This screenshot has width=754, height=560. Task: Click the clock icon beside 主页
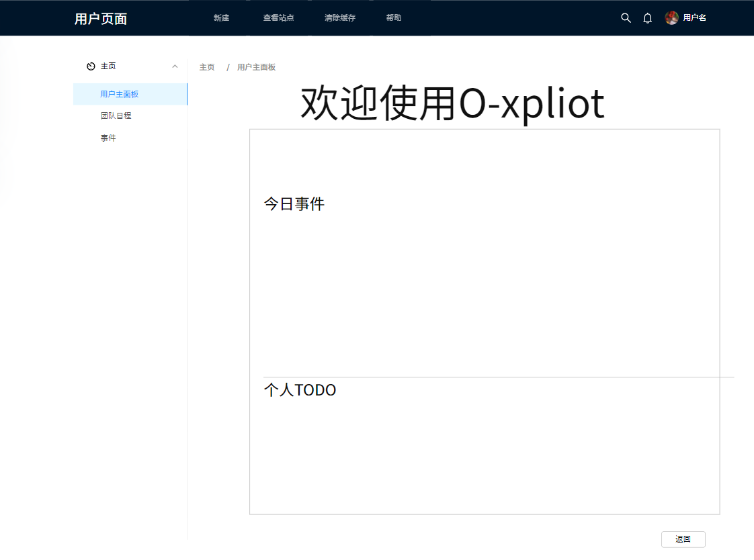(x=91, y=66)
